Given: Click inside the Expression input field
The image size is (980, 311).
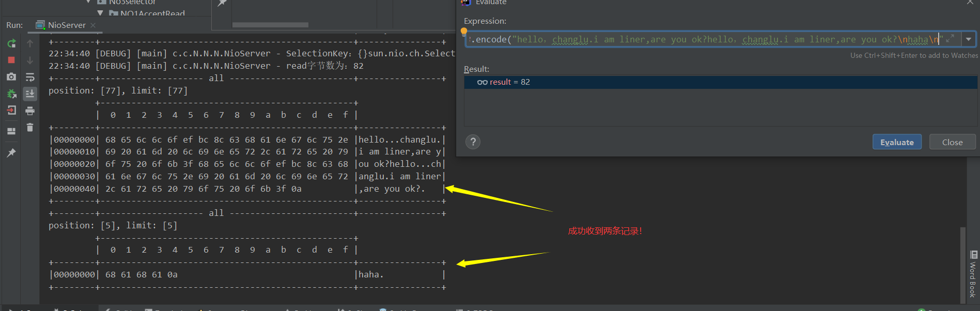Looking at the screenshot, I should pos(713,39).
